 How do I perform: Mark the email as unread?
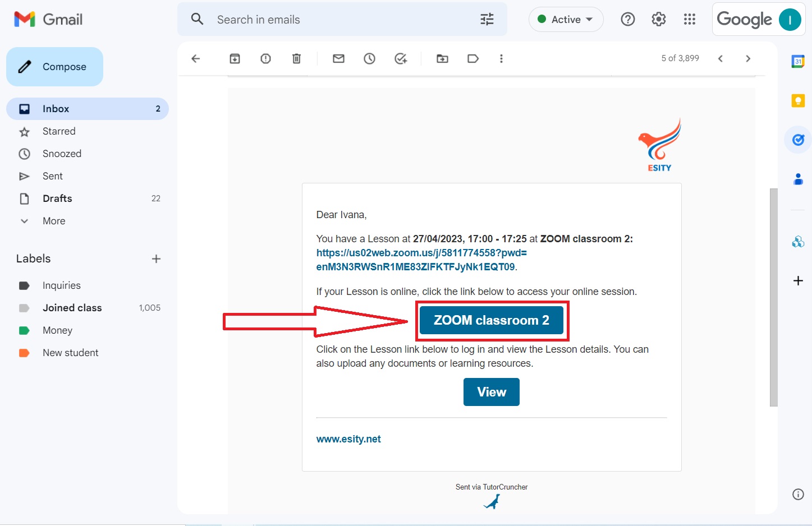[339, 58]
